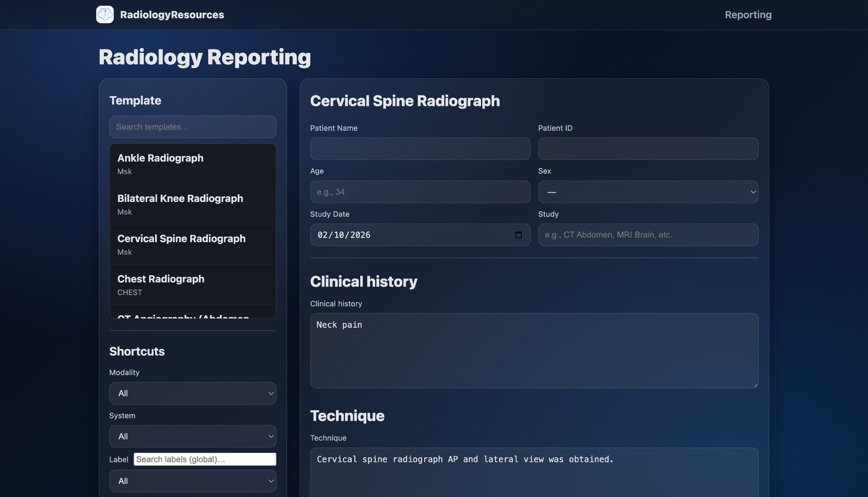868x497 pixels.
Task: Focus the Search templates field
Action: [193, 127]
